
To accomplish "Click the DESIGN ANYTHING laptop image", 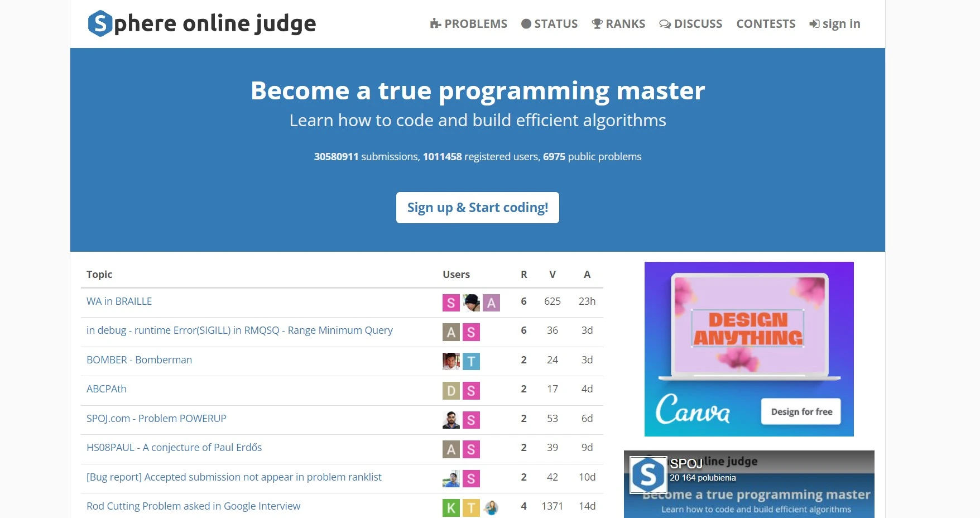I will tap(750, 327).
